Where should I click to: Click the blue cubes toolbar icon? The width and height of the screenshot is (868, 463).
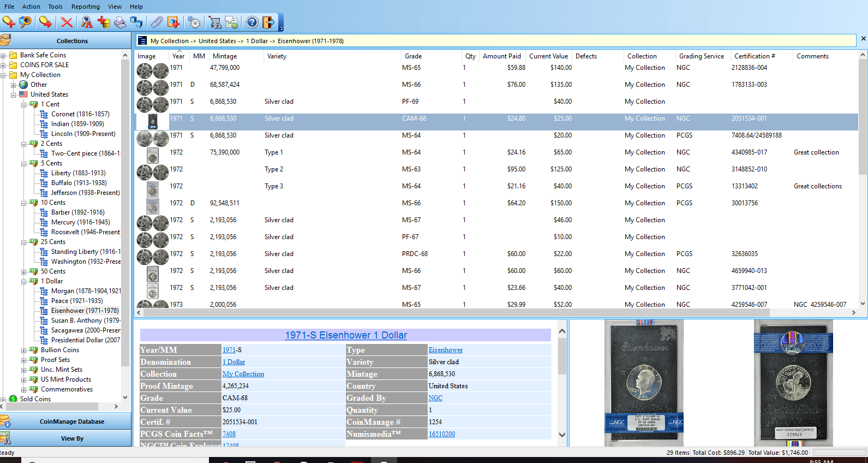click(x=136, y=22)
